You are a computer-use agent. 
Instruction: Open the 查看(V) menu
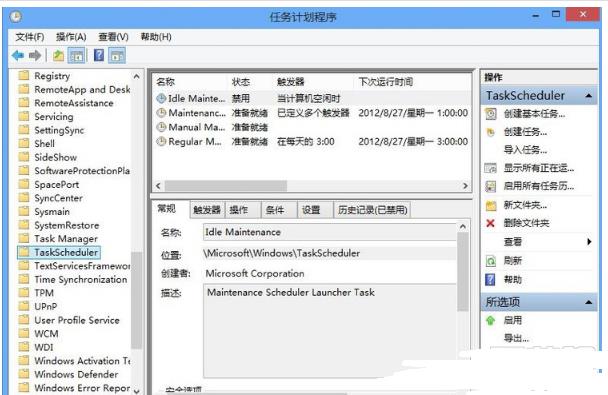113,37
